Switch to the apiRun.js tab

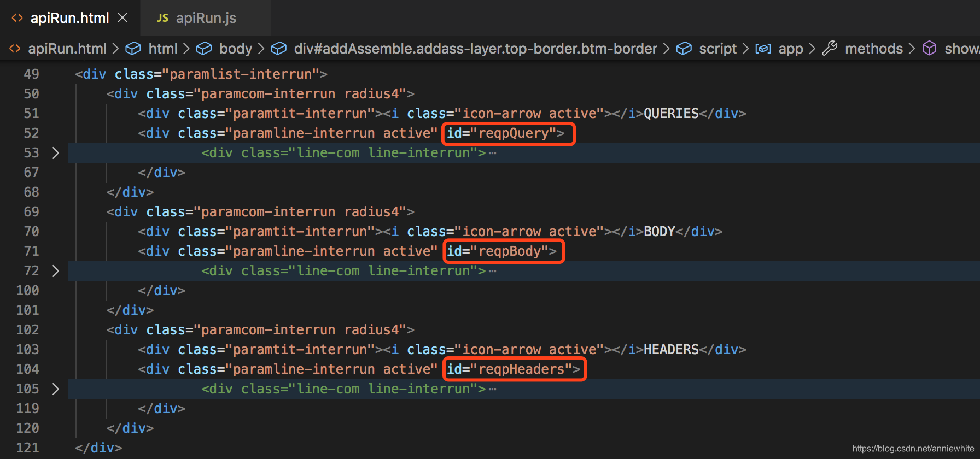pyautogui.click(x=206, y=18)
